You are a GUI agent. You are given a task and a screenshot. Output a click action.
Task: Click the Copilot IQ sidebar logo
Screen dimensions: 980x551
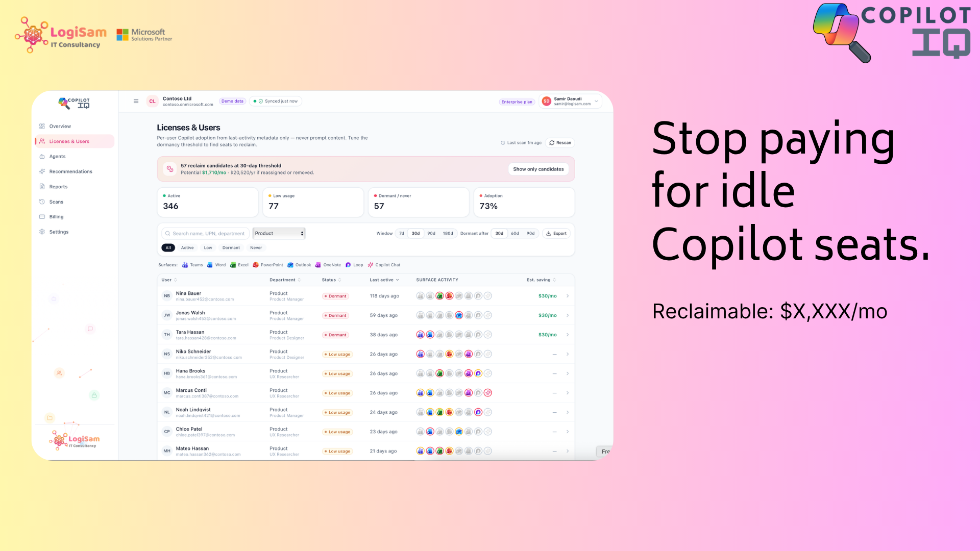coord(74,103)
